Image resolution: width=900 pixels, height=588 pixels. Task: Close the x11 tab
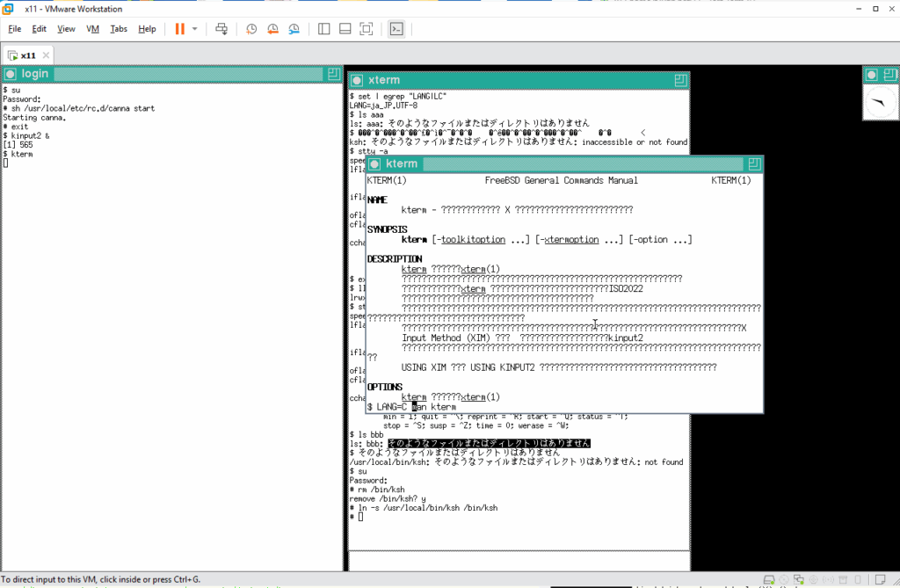coord(46,55)
